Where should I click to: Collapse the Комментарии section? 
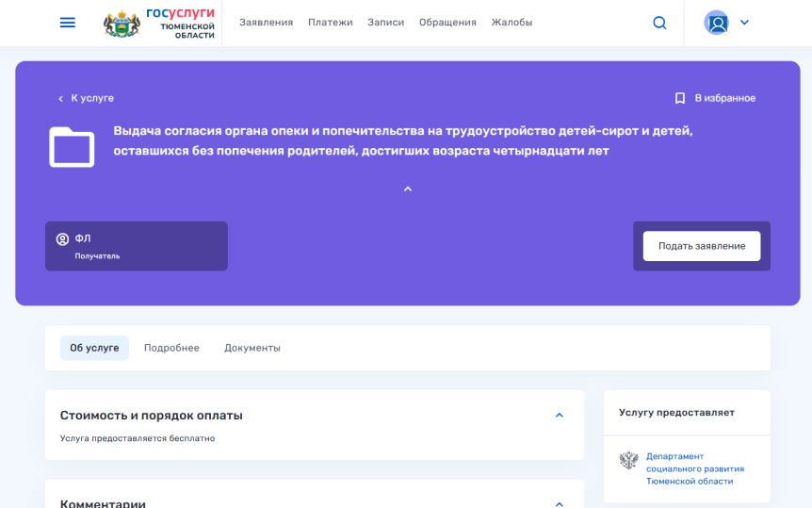coord(560,503)
